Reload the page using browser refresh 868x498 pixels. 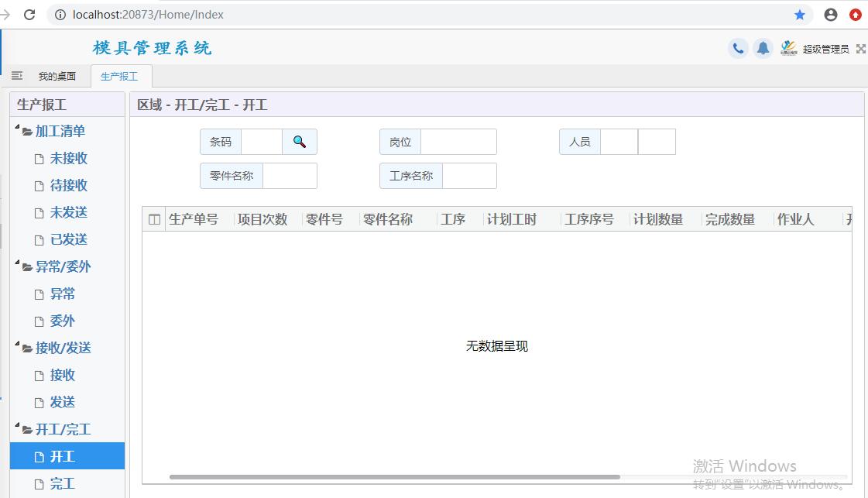point(30,15)
